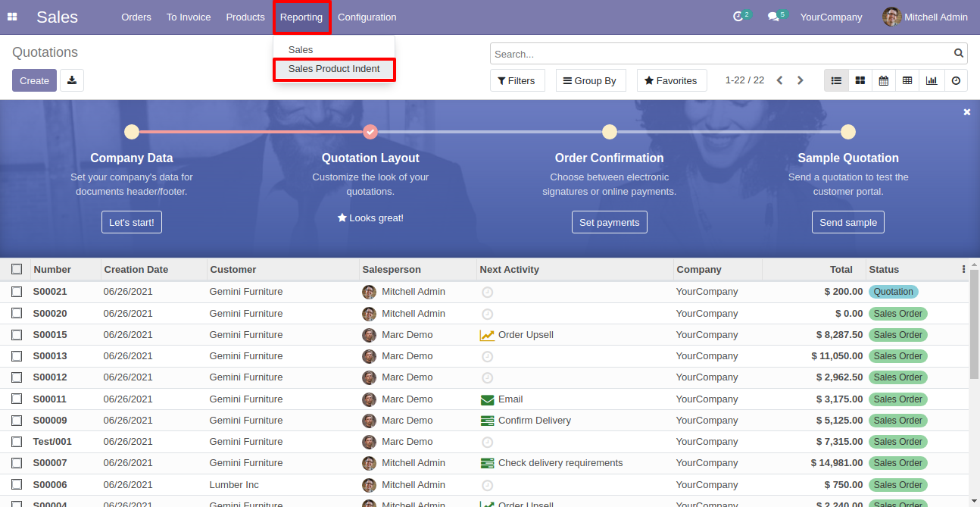Viewport: 980px width, 507px height.
Task: Open the Favorites dropdown
Action: pos(672,80)
